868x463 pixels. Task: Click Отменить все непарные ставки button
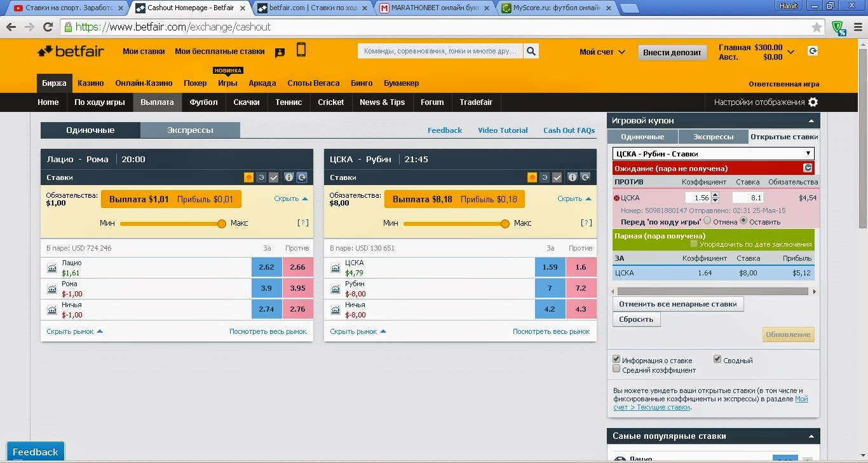678,304
